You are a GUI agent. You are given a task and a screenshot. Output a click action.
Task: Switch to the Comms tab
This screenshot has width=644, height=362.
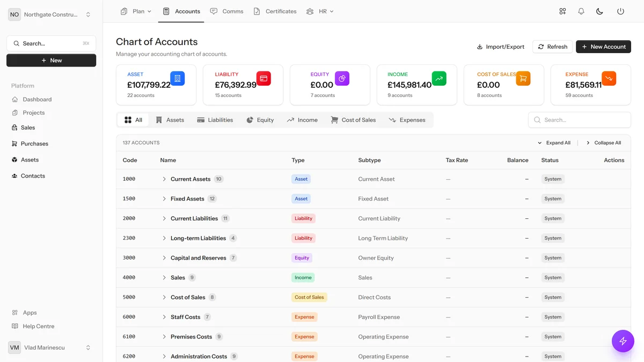click(226, 11)
